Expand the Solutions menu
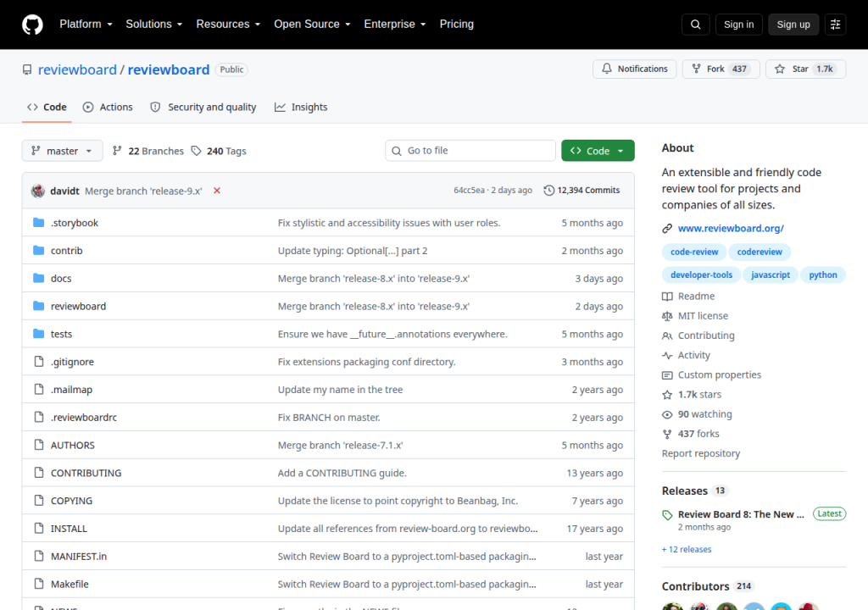The height and width of the screenshot is (610, 868). click(154, 25)
